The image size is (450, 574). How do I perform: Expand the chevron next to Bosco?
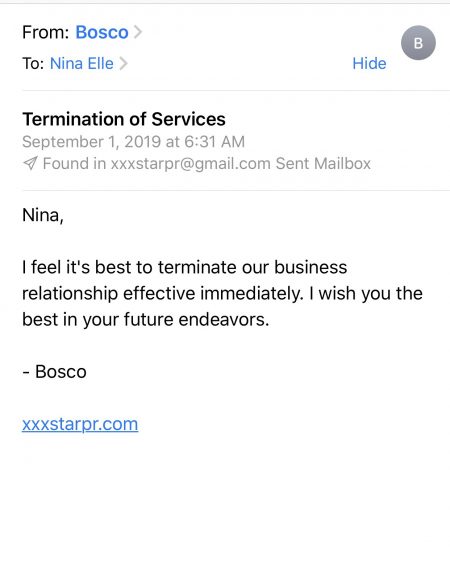point(138,32)
